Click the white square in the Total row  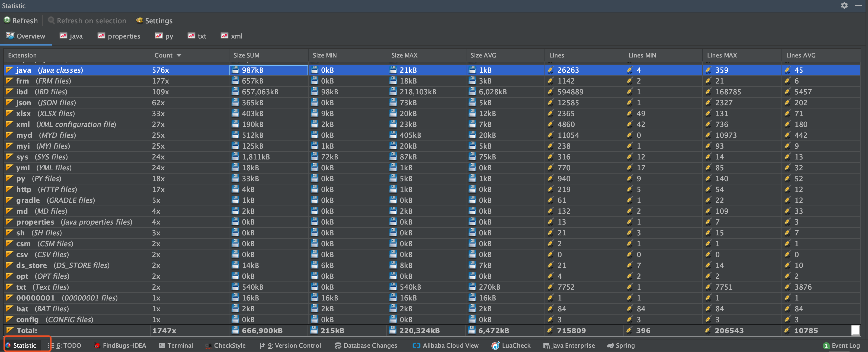(855, 330)
